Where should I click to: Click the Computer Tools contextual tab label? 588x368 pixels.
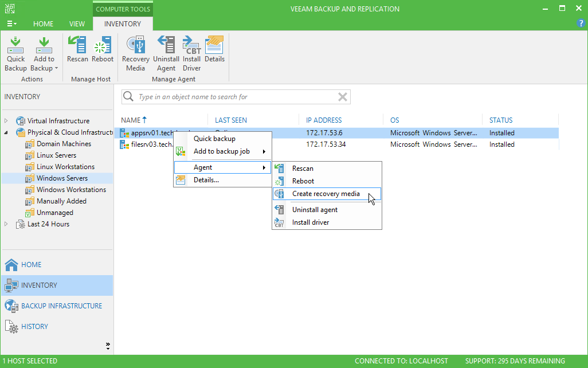[x=123, y=9]
